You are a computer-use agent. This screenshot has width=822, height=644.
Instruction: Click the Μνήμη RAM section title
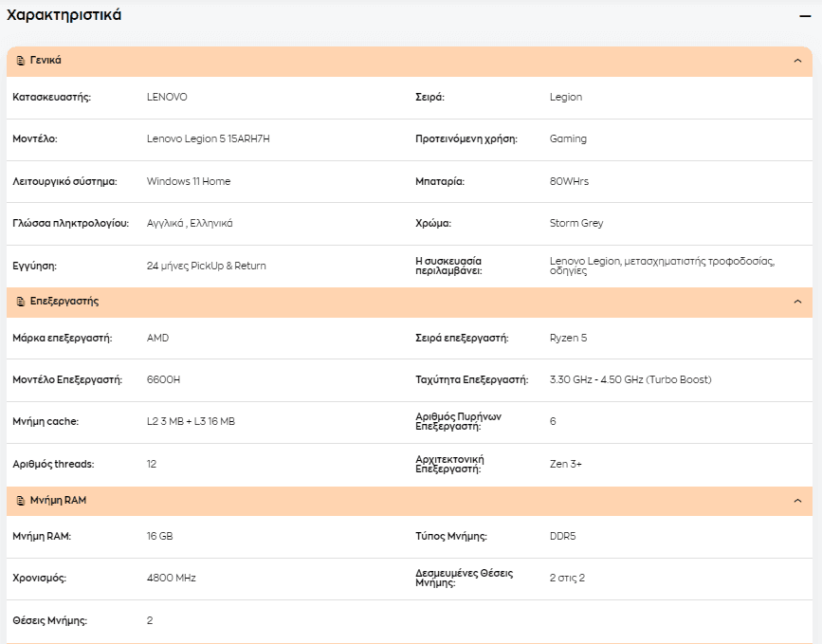[x=58, y=500]
